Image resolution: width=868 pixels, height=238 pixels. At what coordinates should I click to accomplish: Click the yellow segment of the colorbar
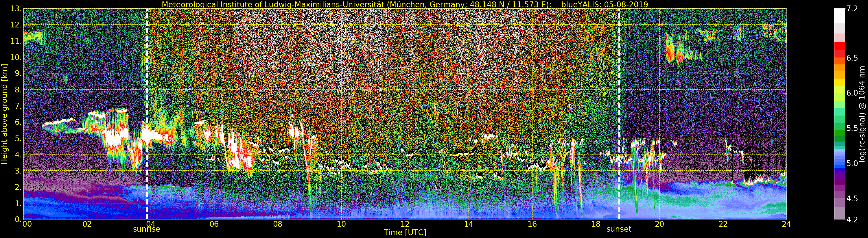839,82
